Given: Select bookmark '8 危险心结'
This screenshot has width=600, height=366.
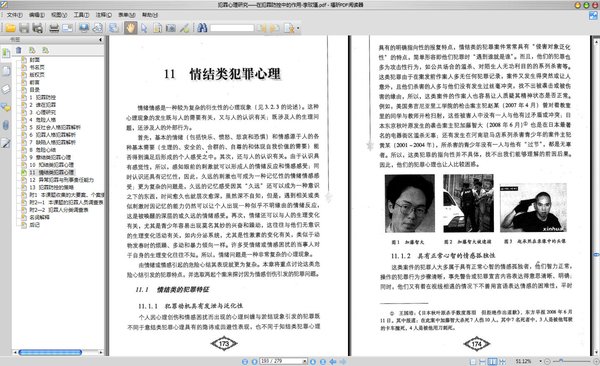Looking at the screenshot, I should click(42, 150).
